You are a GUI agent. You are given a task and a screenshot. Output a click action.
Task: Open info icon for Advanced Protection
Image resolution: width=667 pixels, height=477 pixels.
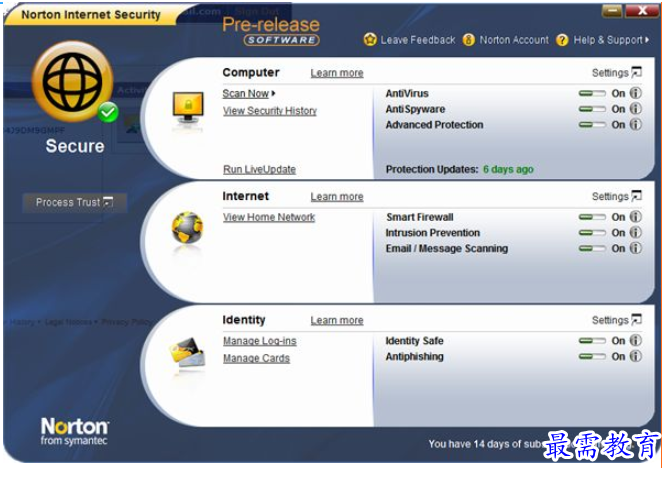click(636, 125)
